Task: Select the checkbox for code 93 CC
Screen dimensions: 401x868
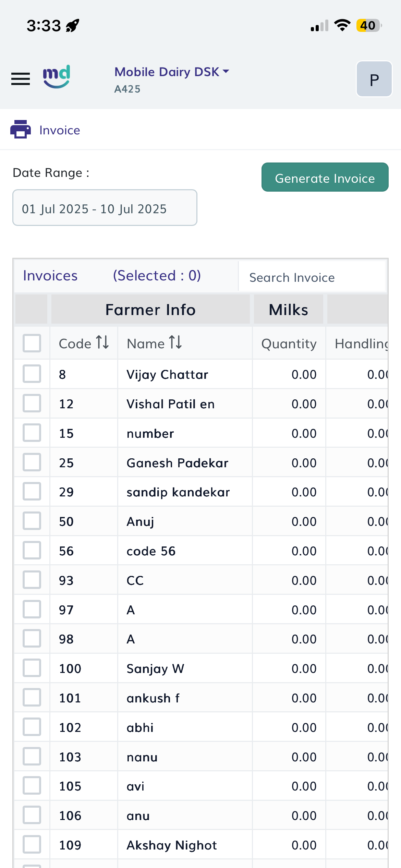Action: coord(32,580)
